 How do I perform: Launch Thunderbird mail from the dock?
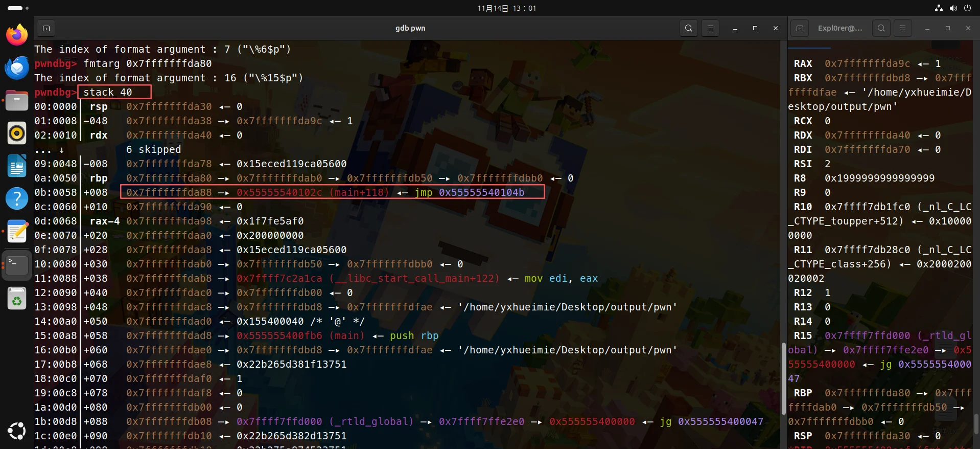17,68
